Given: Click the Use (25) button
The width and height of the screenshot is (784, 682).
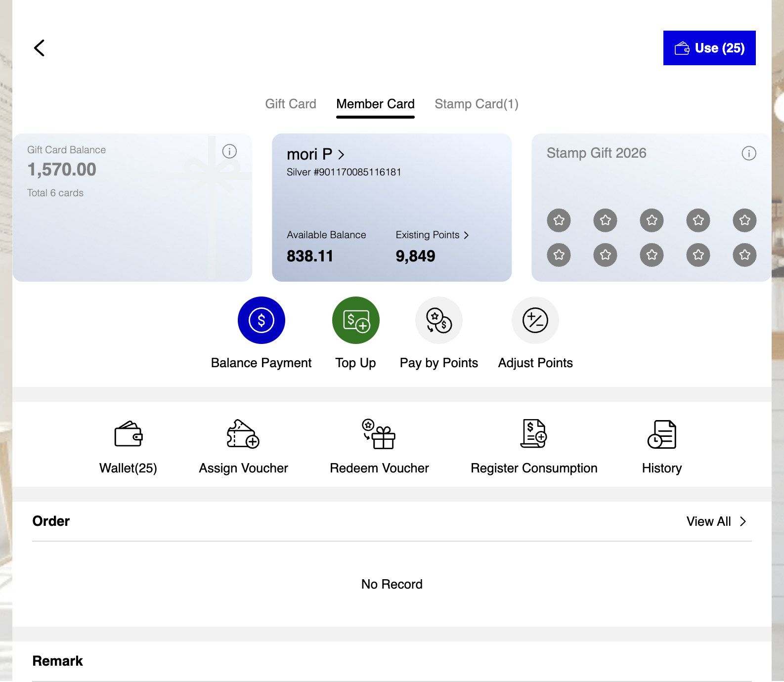Looking at the screenshot, I should coord(709,48).
